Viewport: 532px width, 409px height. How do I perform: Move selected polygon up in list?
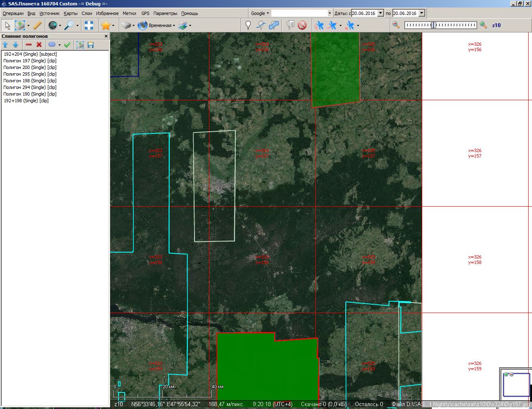5,45
